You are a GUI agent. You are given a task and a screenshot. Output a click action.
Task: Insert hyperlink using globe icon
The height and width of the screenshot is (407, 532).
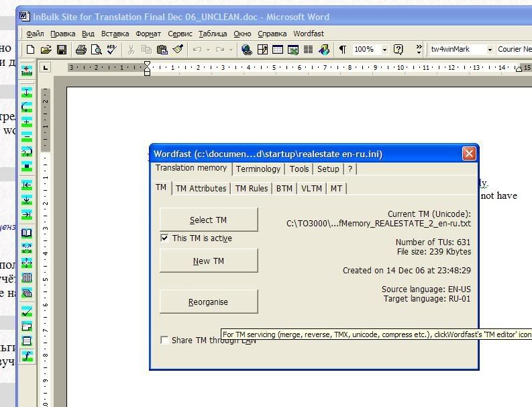coord(246,50)
